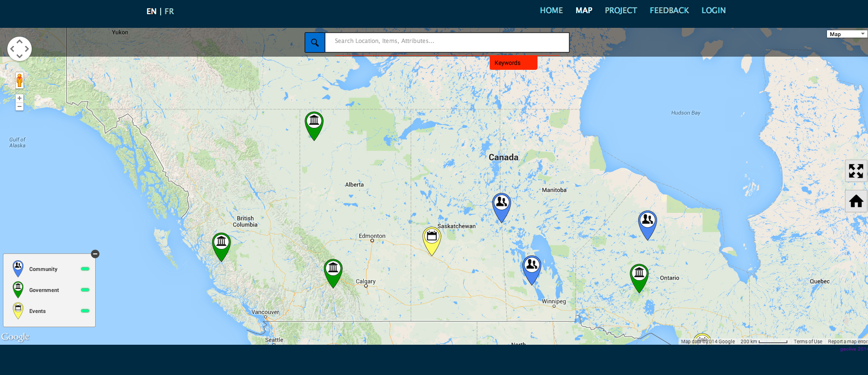Click the LOGIN link
The height and width of the screenshot is (375, 868).
pos(713,10)
